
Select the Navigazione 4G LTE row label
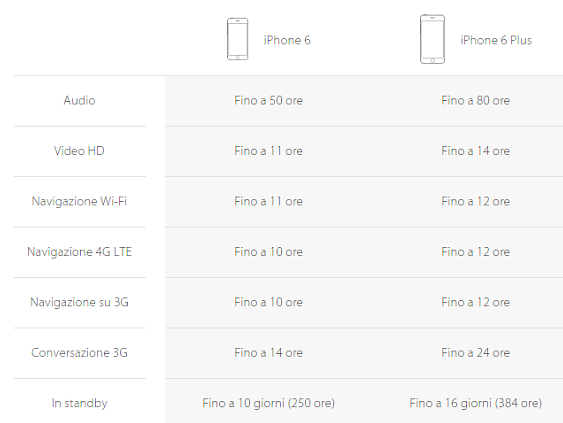79,252
